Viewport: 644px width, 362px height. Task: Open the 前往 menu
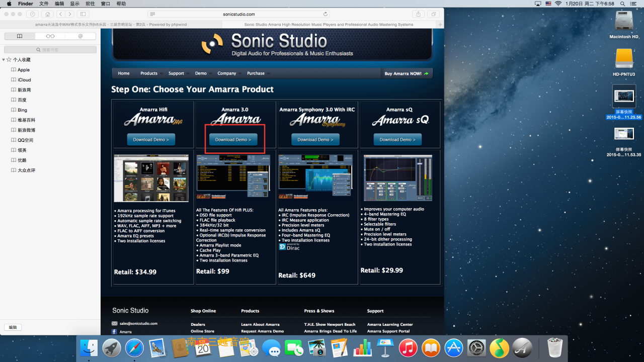click(x=90, y=4)
